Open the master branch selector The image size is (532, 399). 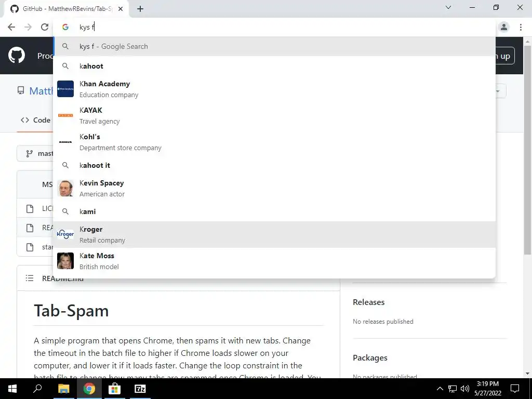point(36,154)
